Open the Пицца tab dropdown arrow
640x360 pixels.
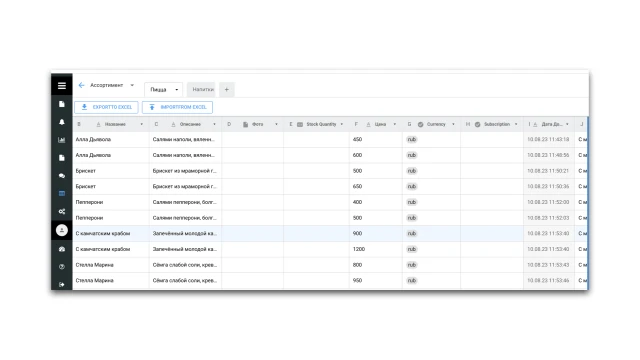tap(177, 90)
